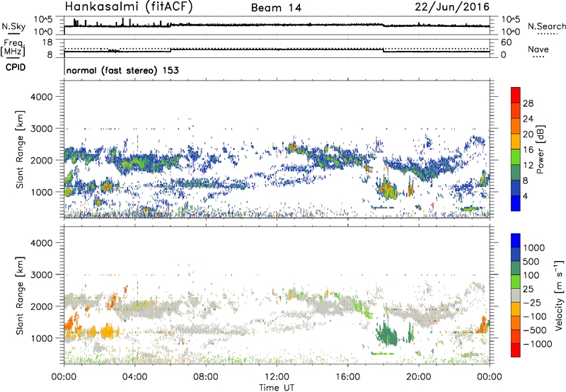Click the 4000 tick on power panel
The width and height of the screenshot is (566, 392).
tap(41, 97)
